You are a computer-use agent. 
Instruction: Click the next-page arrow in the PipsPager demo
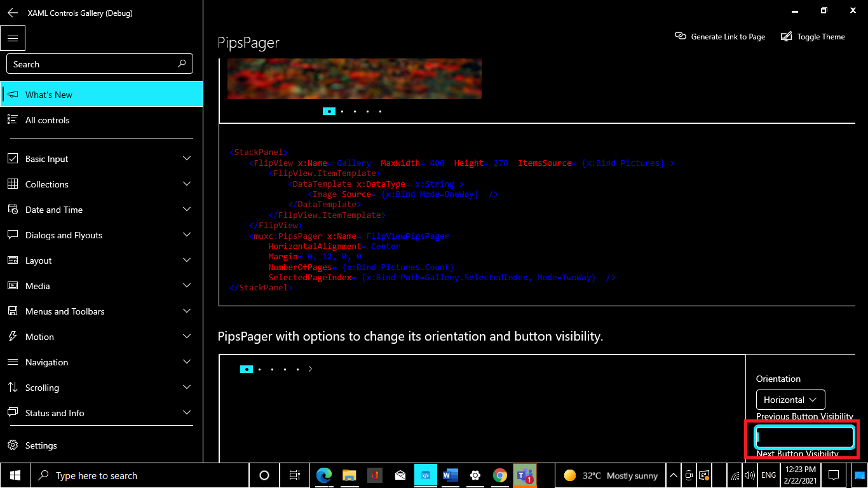310,369
